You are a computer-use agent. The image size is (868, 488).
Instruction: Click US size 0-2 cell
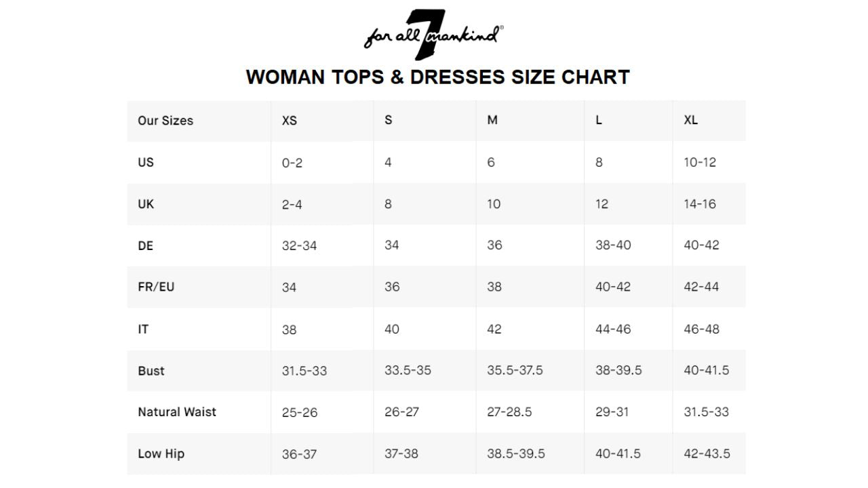coord(292,163)
